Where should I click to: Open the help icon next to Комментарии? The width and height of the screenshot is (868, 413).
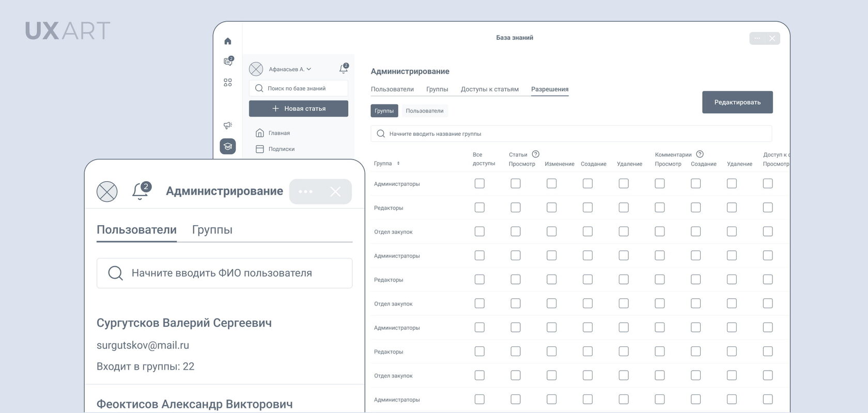pyautogui.click(x=700, y=154)
